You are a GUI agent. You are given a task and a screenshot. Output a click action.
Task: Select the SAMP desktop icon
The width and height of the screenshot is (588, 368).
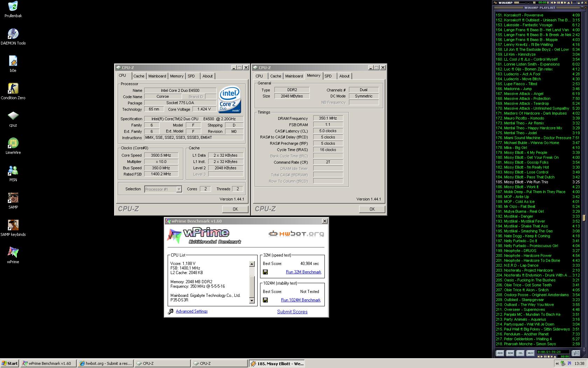[13, 198]
